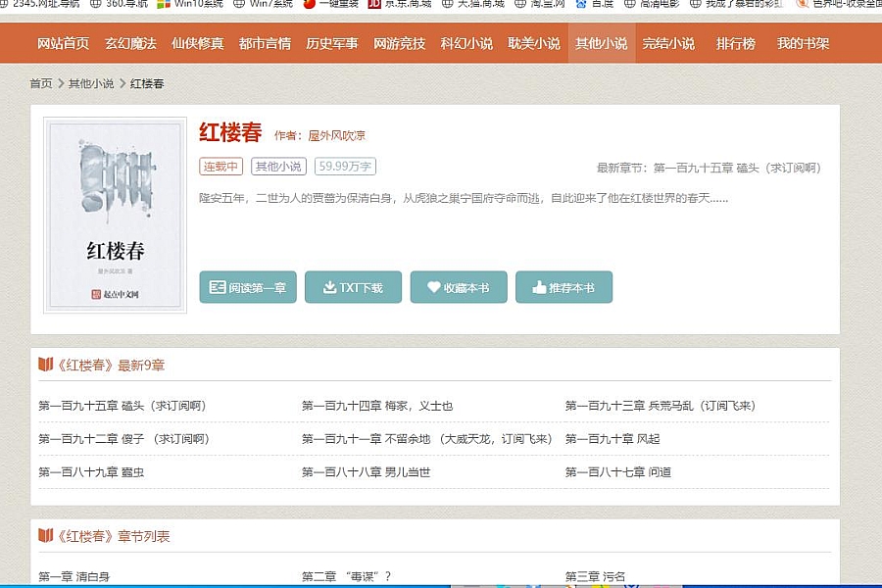Viewport: 882px width, 588px height.
Task: Click the book synopsis starting 隆安五年
Action: click(x=464, y=199)
